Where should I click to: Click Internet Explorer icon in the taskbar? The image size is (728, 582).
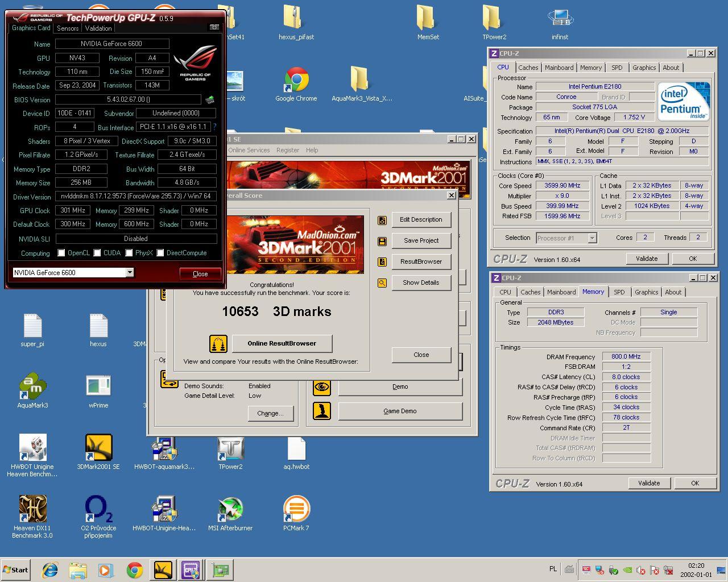pyautogui.click(x=50, y=569)
